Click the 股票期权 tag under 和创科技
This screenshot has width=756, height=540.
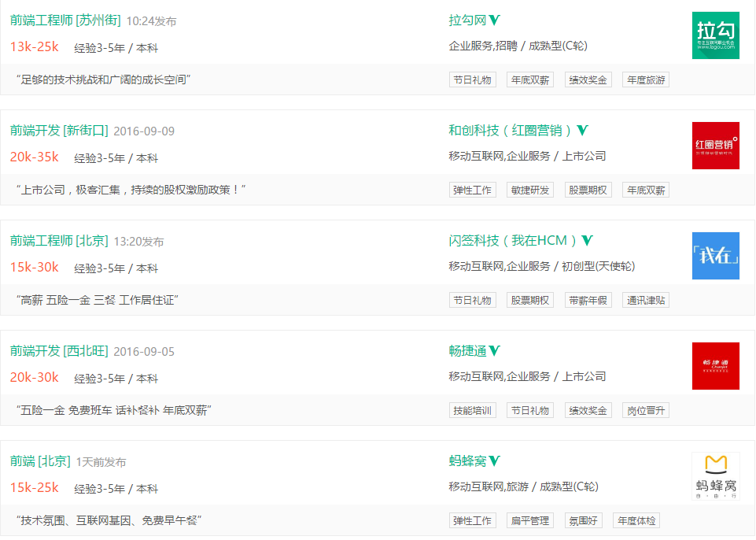(x=588, y=190)
